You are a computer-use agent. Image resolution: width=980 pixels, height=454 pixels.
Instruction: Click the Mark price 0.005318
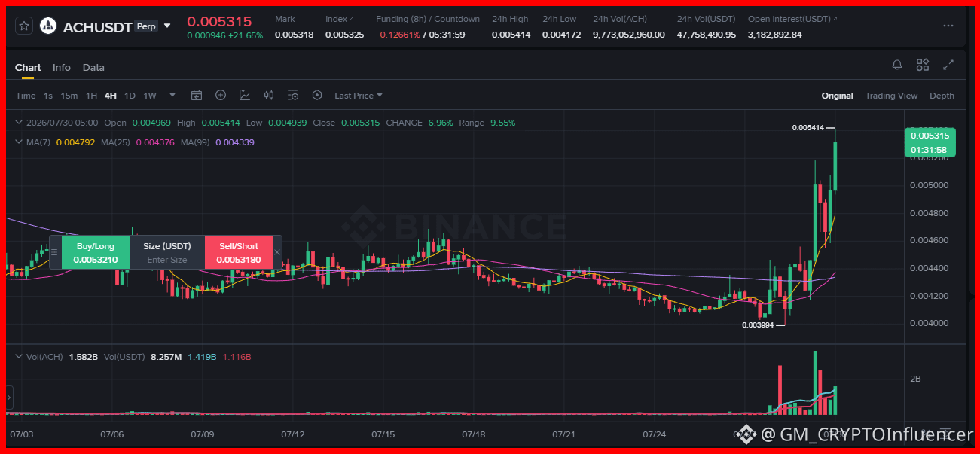tap(294, 35)
